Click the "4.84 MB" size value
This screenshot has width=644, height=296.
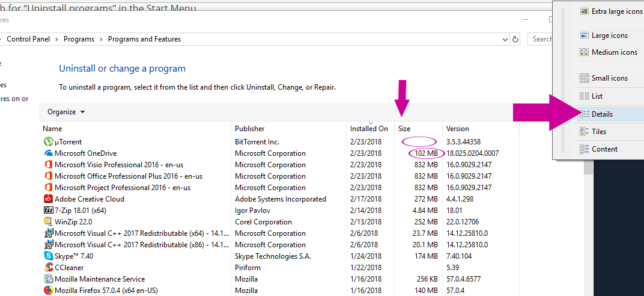pyautogui.click(x=425, y=211)
